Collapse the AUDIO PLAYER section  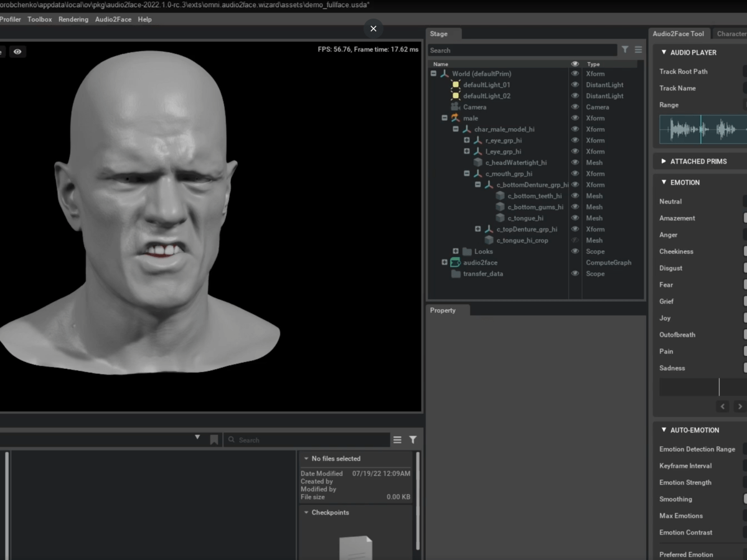tap(664, 52)
